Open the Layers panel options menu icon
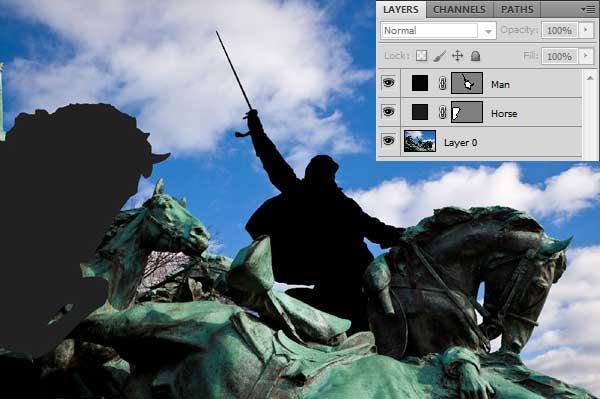Screen dimensions: 600x399 (x=588, y=9)
